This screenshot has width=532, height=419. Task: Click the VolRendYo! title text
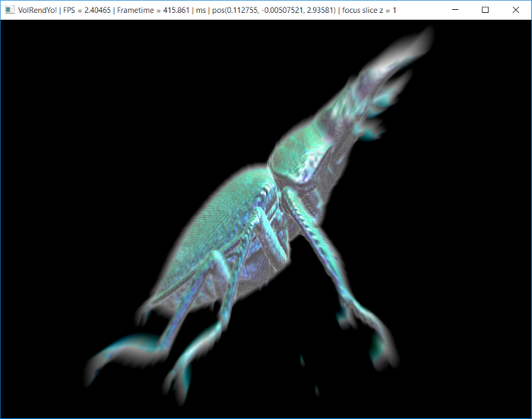coord(37,10)
